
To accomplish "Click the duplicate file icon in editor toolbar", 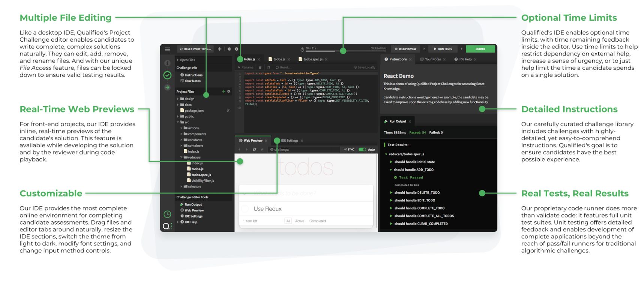I will coord(269,67).
